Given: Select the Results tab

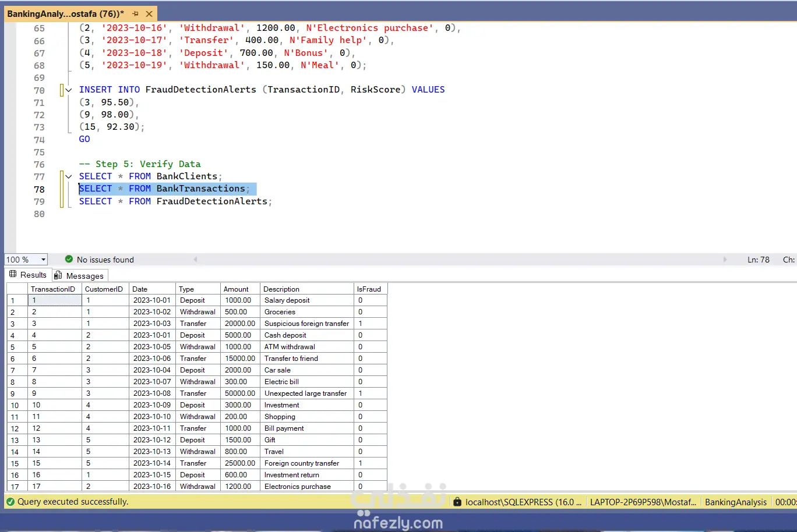Looking at the screenshot, I should [28, 275].
